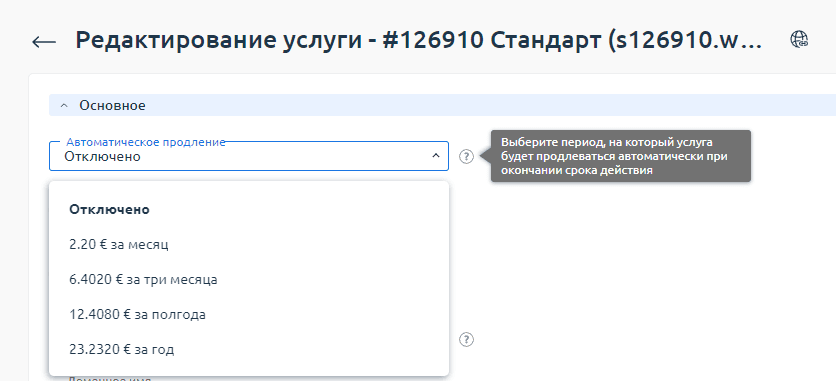Open the globe icon beside the title
The width and height of the screenshot is (836, 381).
coord(799,39)
